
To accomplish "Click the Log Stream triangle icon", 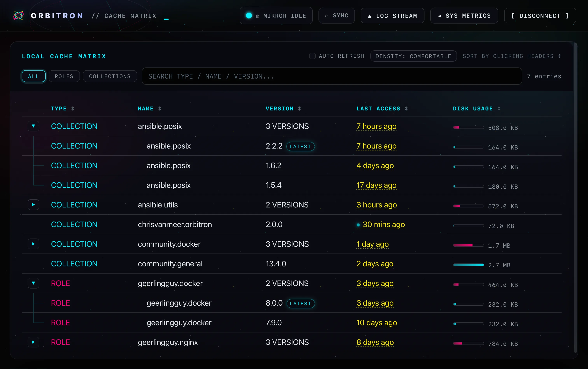I will (370, 16).
